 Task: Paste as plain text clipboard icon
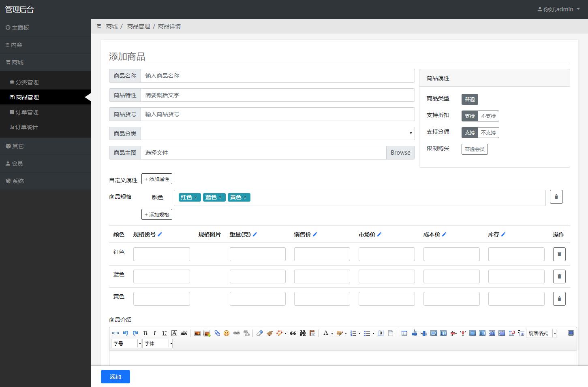pos(312,333)
